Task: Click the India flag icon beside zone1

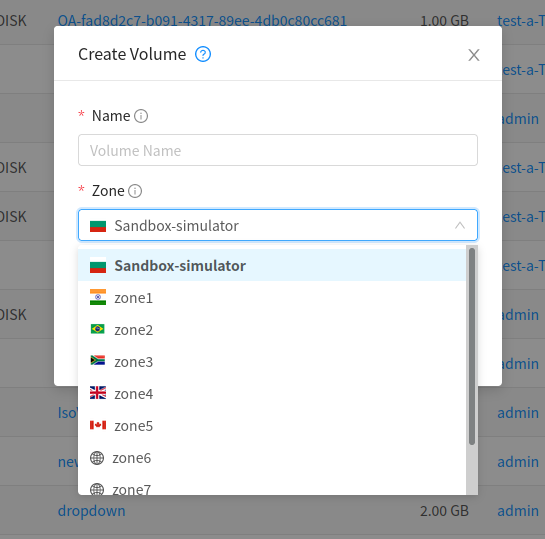Action: (98, 297)
